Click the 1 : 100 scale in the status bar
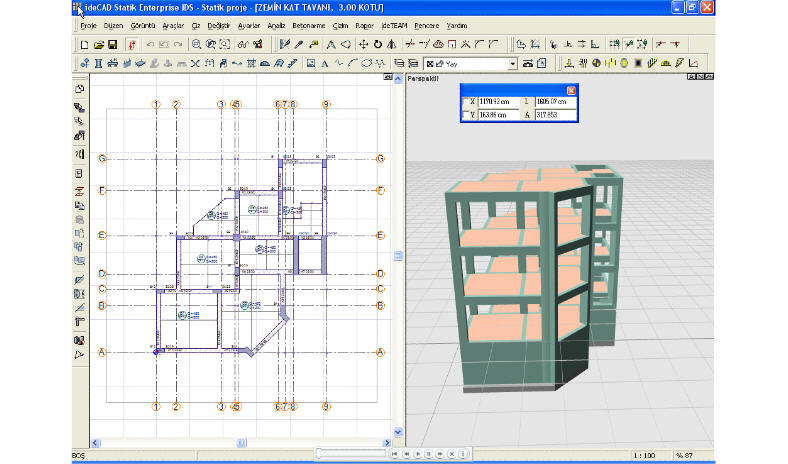The image size is (788, 464). pyautogui.click(x=645, y=456)
